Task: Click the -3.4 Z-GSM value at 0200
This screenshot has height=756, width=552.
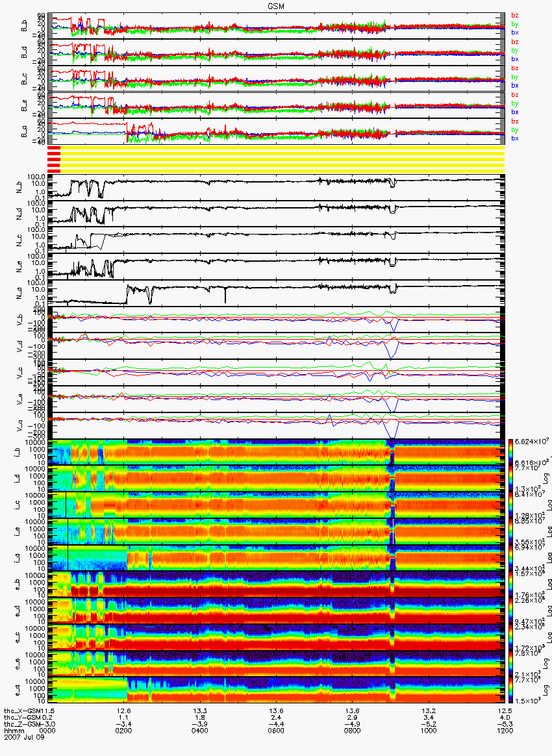Action: pyautogui.click(x=124, y=725)
